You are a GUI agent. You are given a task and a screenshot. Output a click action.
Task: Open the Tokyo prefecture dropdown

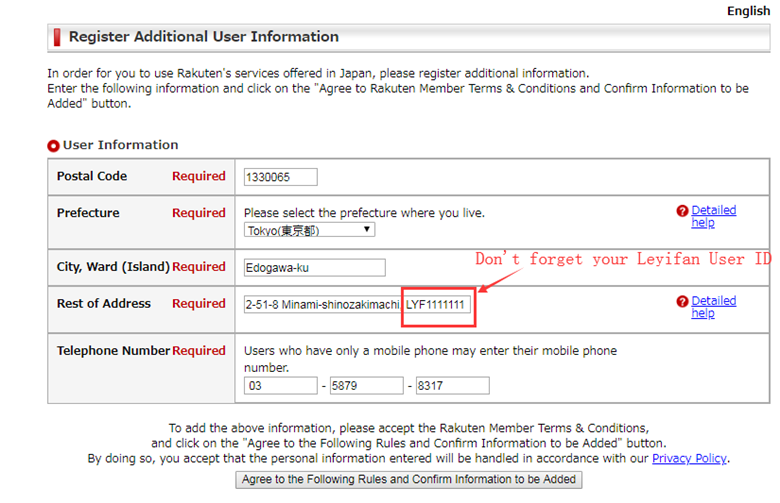click(x=309, y=230)
